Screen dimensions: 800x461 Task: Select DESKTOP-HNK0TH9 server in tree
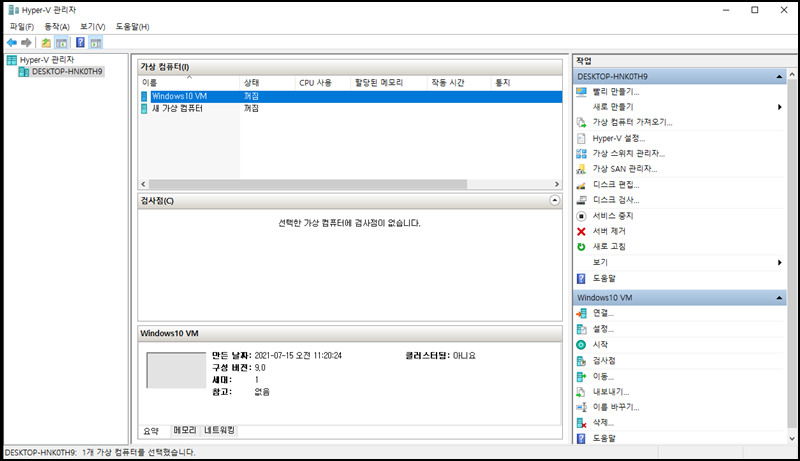pos(67,71)
